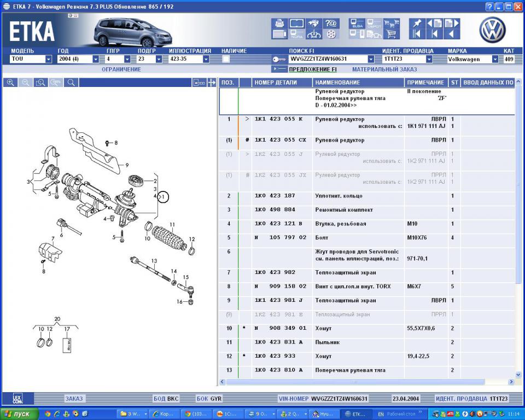Click the horizontal scrollbar of parts list

click(355, 382)
